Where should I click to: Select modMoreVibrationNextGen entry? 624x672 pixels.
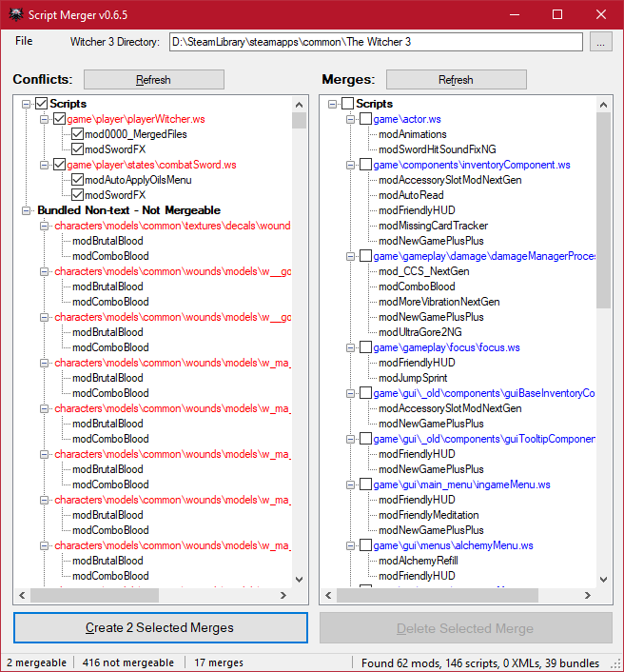click(439, 302)
